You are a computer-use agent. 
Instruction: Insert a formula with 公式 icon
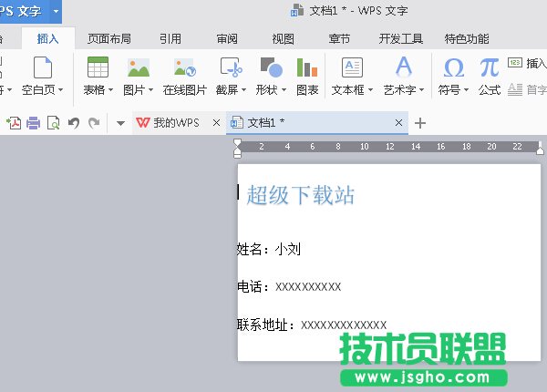tap(490, 68)
